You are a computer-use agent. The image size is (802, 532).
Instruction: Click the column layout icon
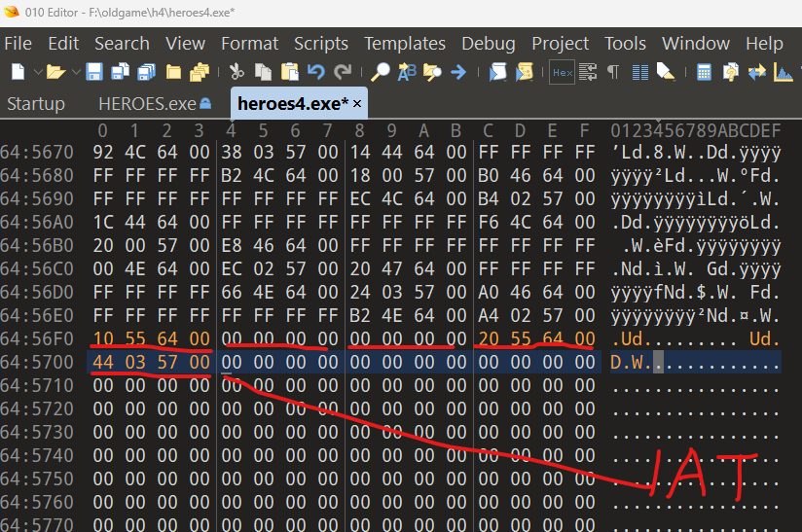639,72
